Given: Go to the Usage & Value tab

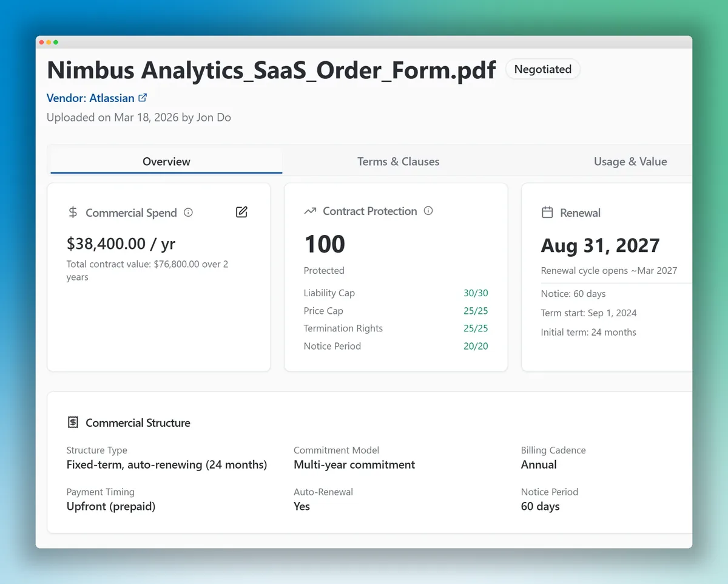Looking at the screenshot, I should (x=630, y=161).
